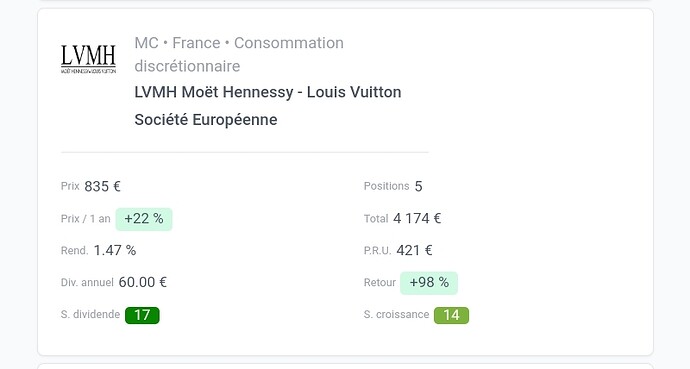Select the Société Européenne name line

(206, 119)
